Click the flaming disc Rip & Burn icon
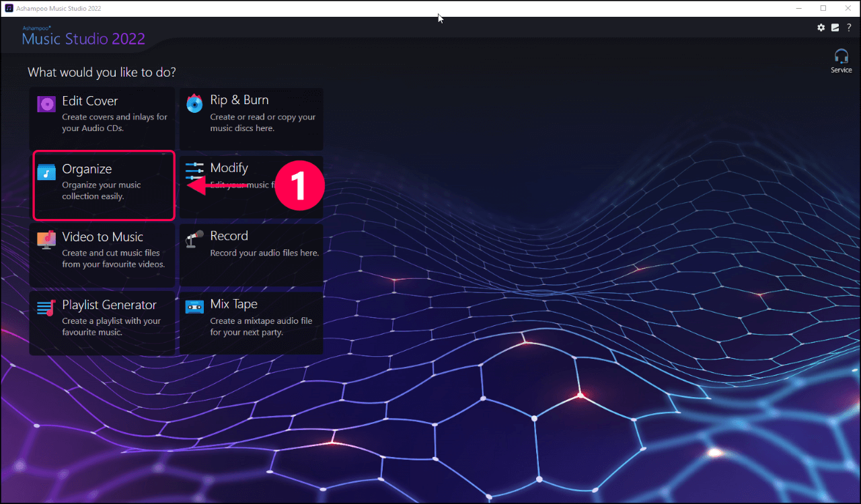861x504 pixels. (194, 103)
